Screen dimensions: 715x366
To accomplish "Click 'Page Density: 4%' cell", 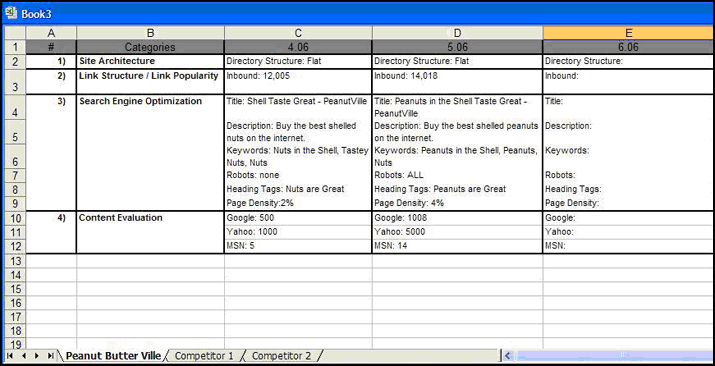I will (x=457, y=203).
